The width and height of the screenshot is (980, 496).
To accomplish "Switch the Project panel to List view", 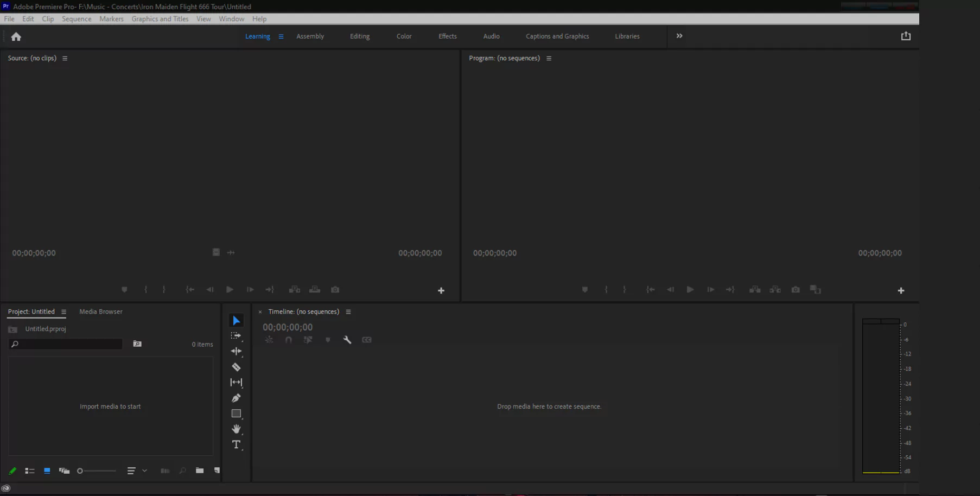I will 30,471.
